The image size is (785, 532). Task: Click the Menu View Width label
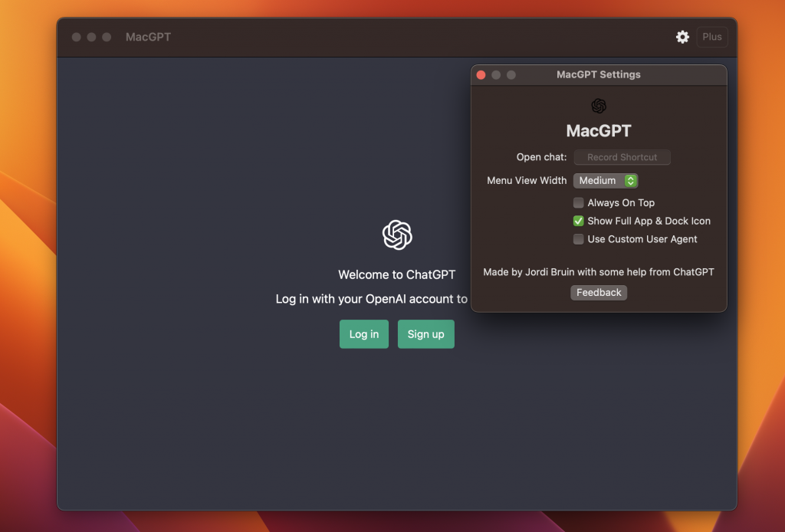point(527,180)
